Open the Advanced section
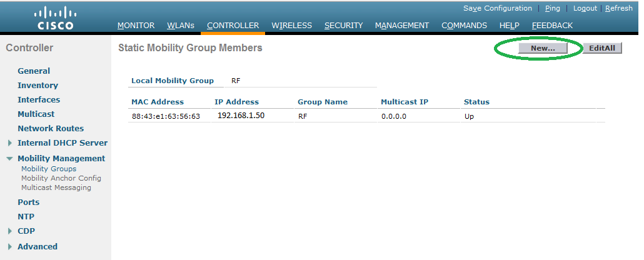644x260 pixels. point(38,246)
